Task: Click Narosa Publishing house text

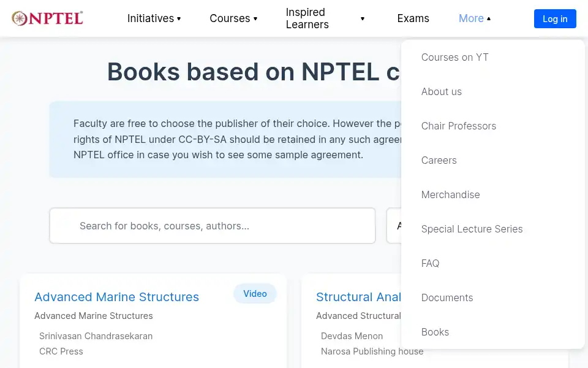Action: tap(372, 351)
